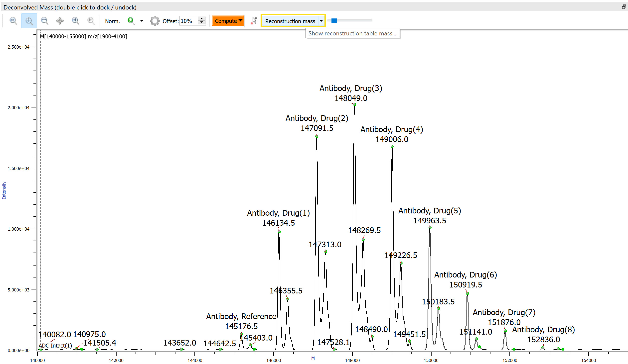Click the undock button on title bar
The width and height of the screenshot is (628, 364).
(x=624, y=7)
